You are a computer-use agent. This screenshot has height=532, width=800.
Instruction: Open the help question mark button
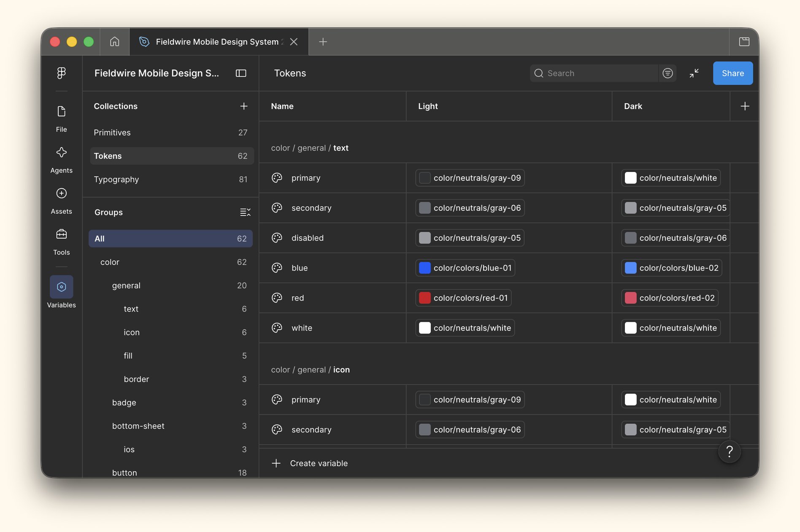point(730,452)
